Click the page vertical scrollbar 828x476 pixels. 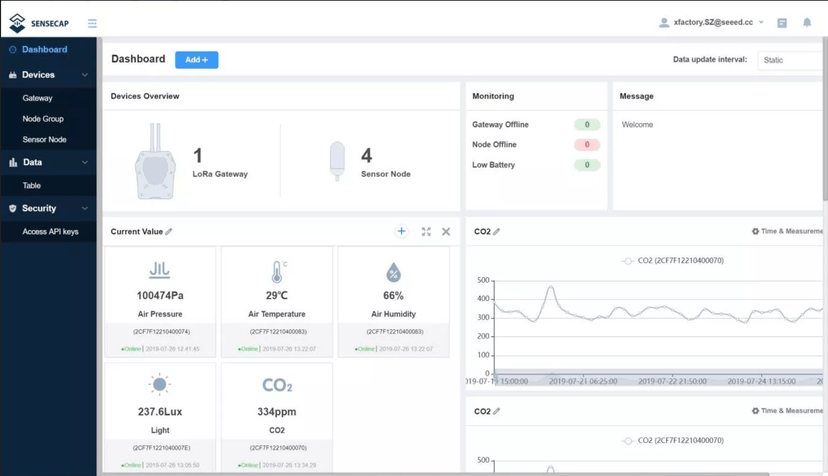click(x=825, y=119)
